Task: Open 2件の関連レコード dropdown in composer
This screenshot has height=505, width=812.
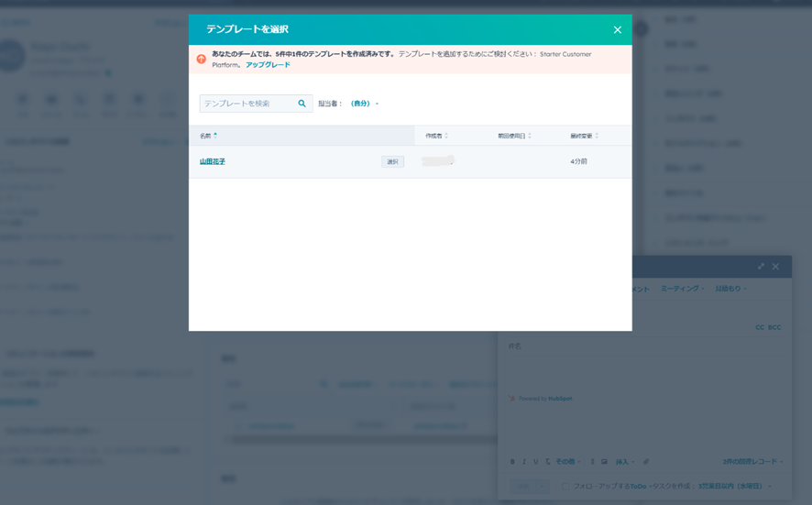Action: (753, 462)
